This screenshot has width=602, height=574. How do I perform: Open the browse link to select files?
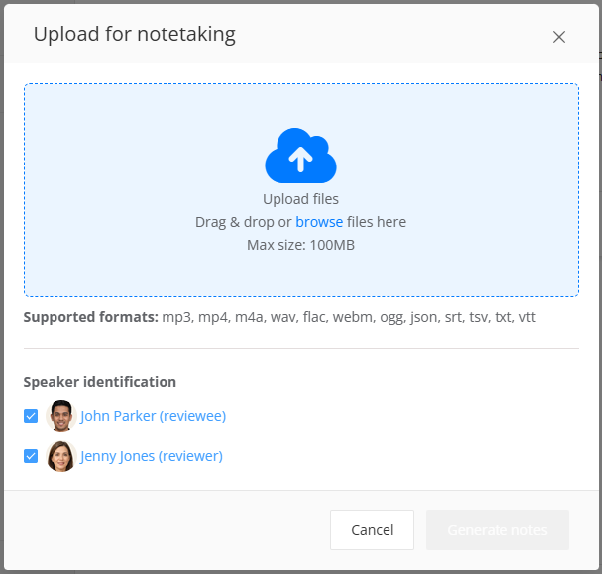tap(319, 222)
